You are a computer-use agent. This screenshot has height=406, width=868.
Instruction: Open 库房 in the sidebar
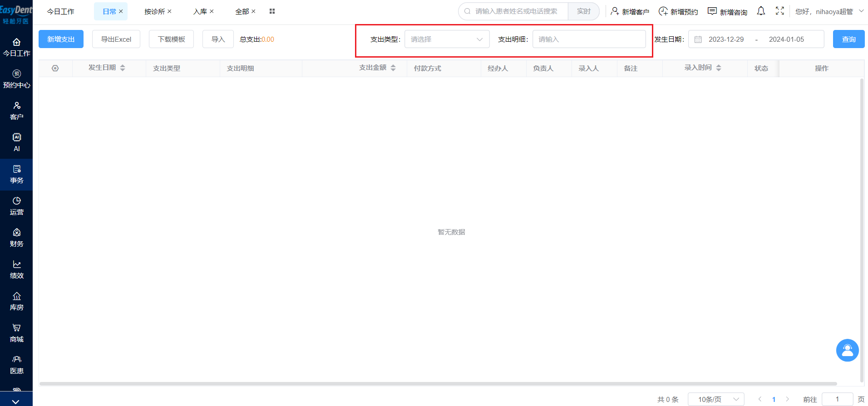tap(16, 302)
